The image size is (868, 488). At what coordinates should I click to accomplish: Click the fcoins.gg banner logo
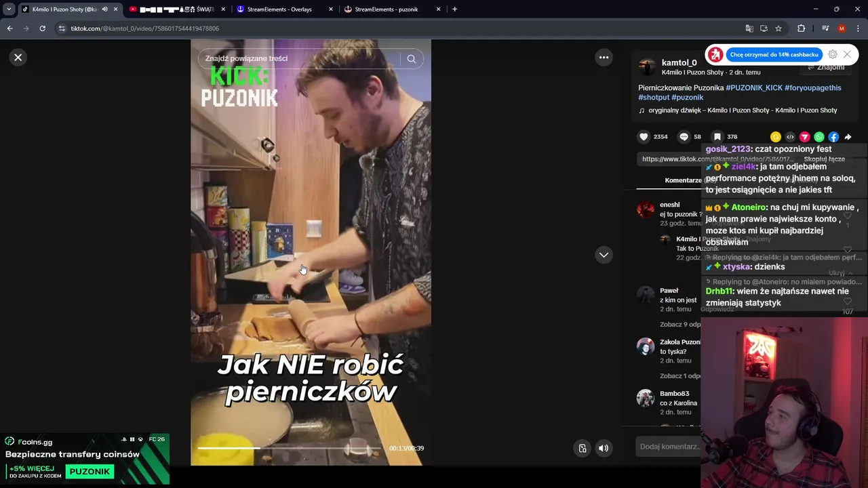pos(28,442)
